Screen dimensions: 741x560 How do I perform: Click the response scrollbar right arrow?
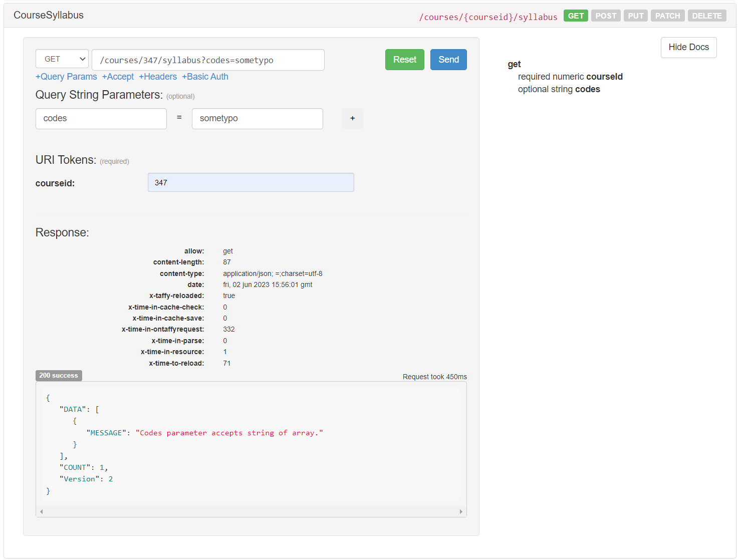pos(461,511)
